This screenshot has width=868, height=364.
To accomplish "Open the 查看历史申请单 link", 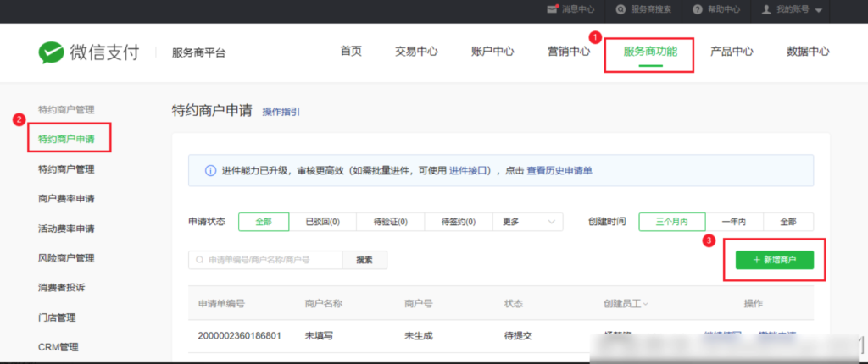I will (x=559, y=171).
